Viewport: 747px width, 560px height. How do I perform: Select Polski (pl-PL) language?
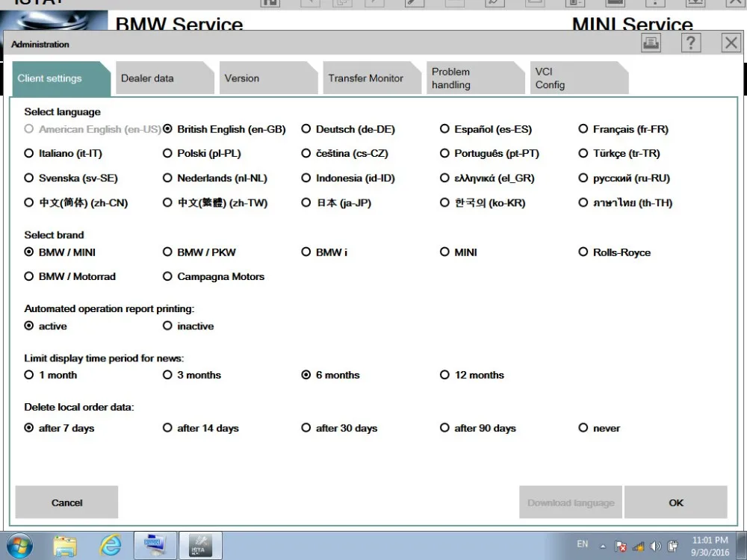202,153
